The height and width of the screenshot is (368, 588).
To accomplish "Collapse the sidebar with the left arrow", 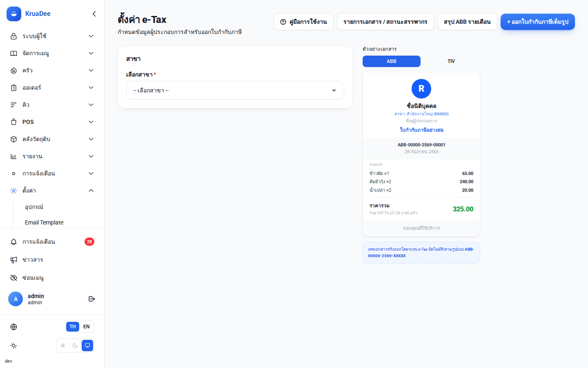I will 94,14.
